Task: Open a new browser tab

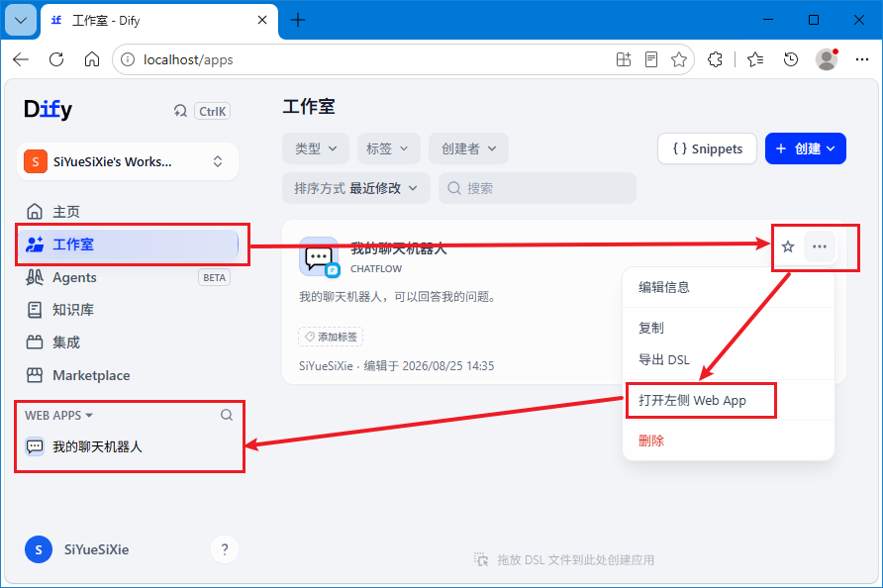Action: click(298, 20)
